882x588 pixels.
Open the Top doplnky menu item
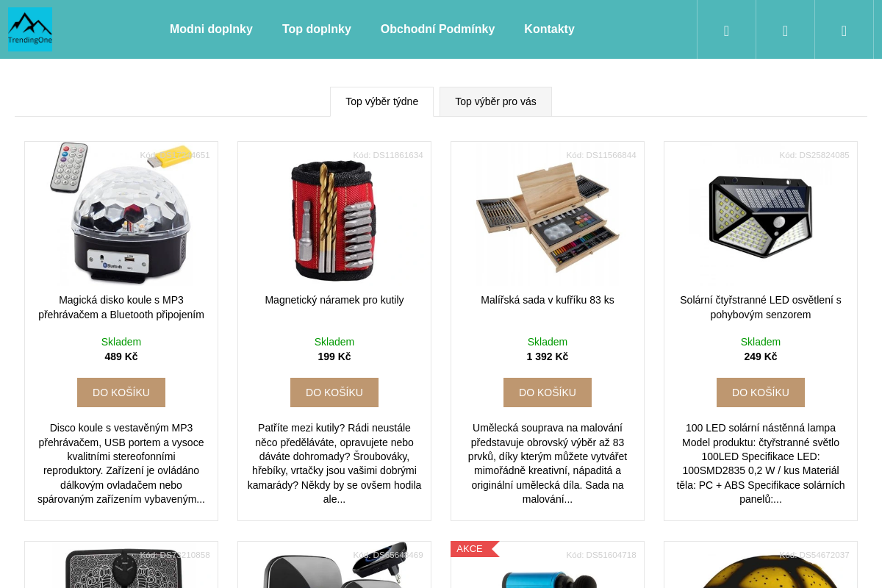tap(317, 29)
